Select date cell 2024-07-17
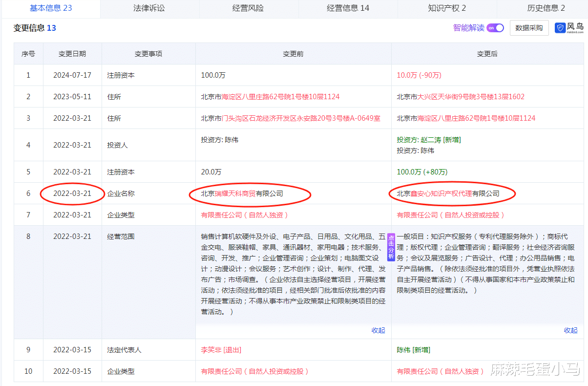Screen dimensions: 588x386 click(72, 75)
